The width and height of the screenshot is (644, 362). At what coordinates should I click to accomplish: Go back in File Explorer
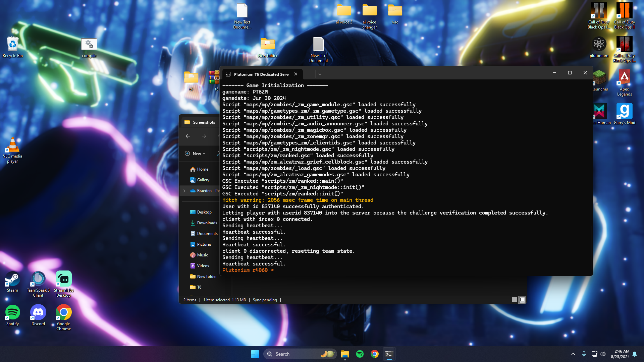188,136
